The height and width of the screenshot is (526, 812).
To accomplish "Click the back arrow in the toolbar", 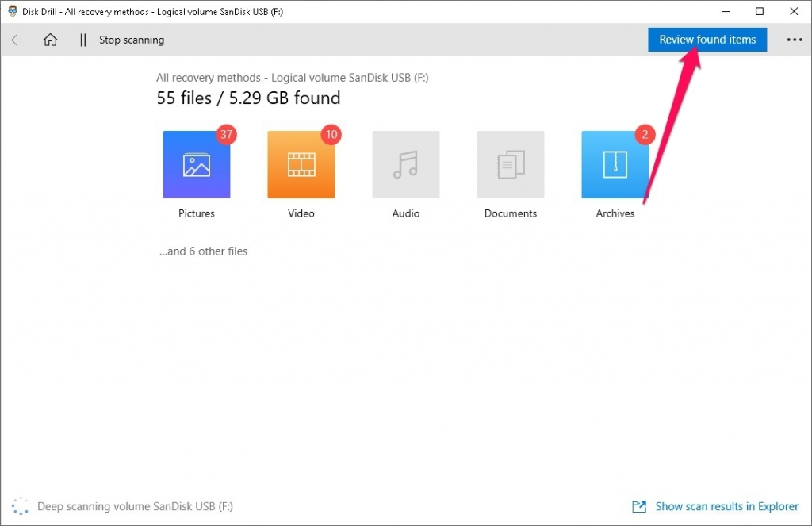I will pos(17,40).
